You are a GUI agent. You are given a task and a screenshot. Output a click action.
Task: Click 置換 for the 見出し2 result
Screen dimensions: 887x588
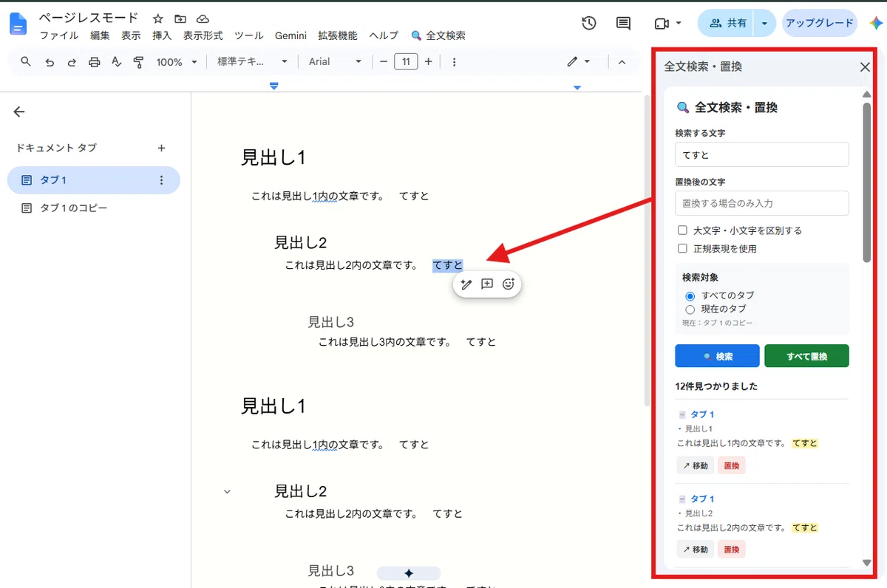tap(732, 549)
